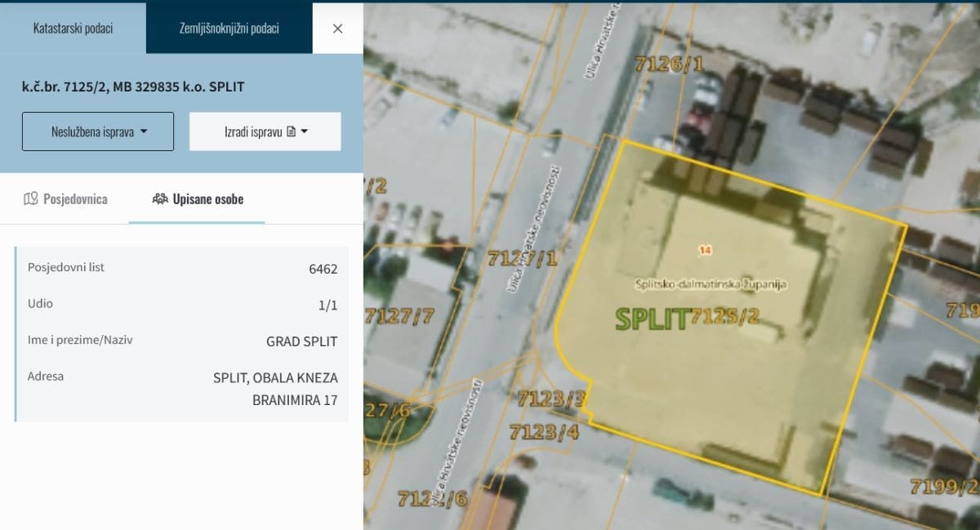This screenshot has width=980, height=530.
Task: Click the k.č.br. 7125/2 header title
Action: [133, 87]
